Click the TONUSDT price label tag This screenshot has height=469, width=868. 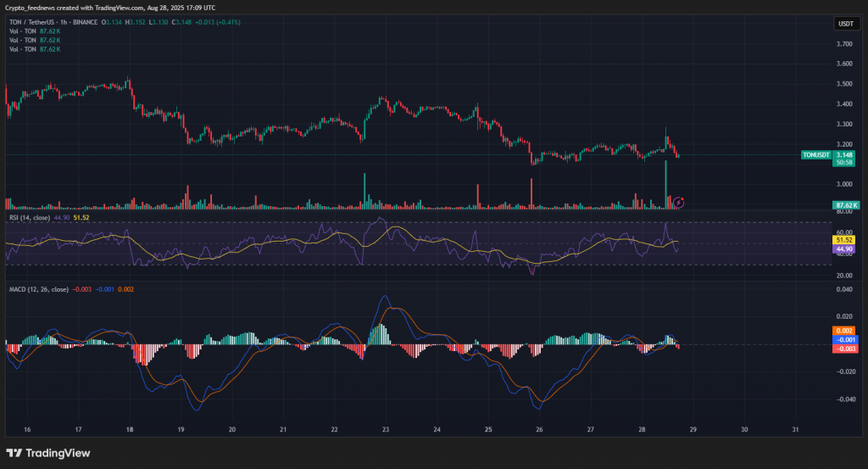tap(817, 155)
